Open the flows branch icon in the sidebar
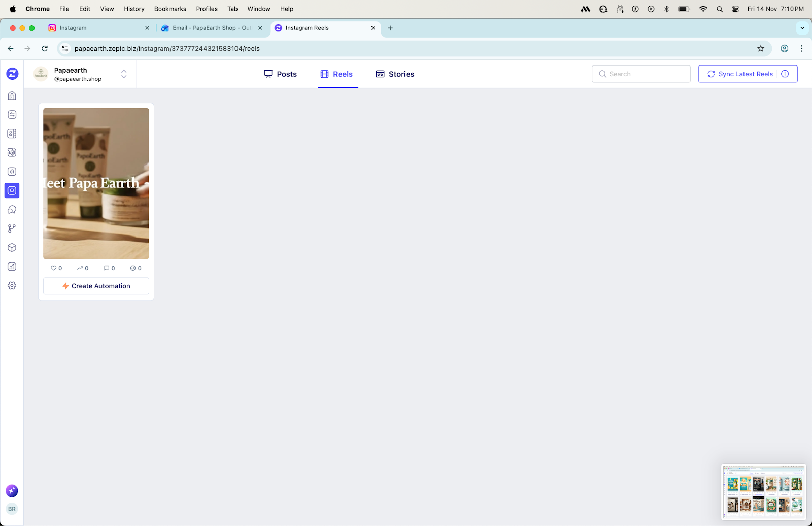The width and height of the screenshot is (812, 526). coord(12,228)
